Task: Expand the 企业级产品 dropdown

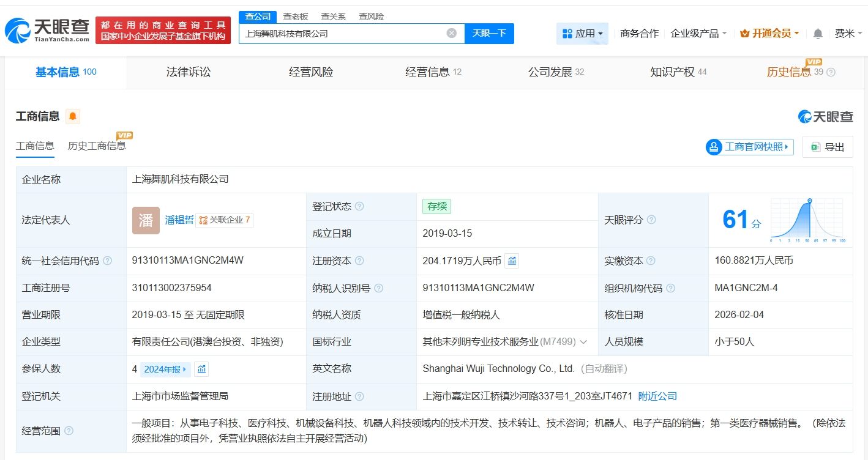Action: 698,34
